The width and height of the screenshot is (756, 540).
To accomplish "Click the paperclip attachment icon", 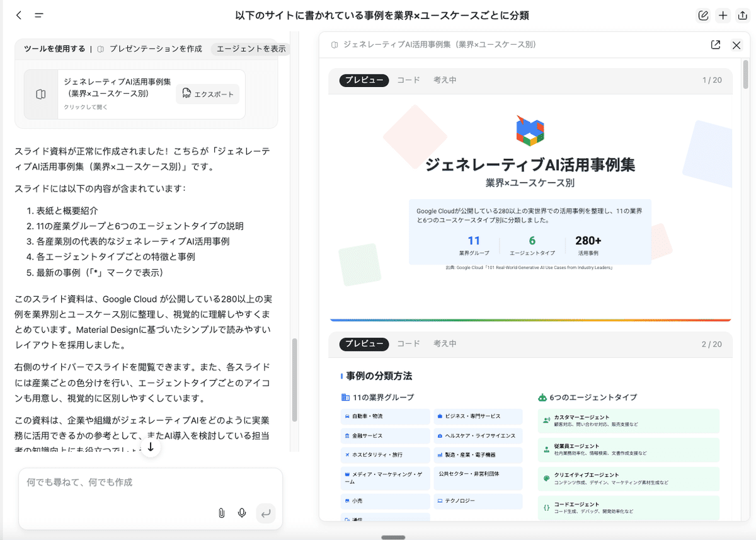I will click(x=221, y=513).
